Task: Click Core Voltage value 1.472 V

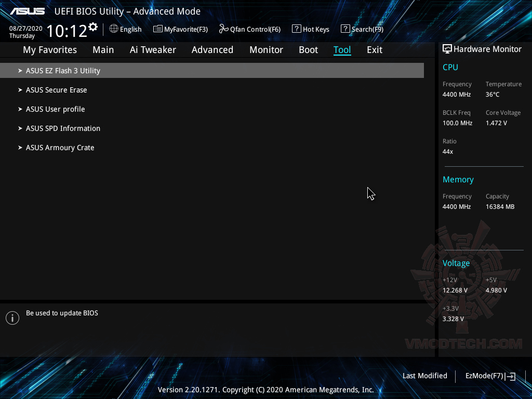Action: (x=496, y=123)
